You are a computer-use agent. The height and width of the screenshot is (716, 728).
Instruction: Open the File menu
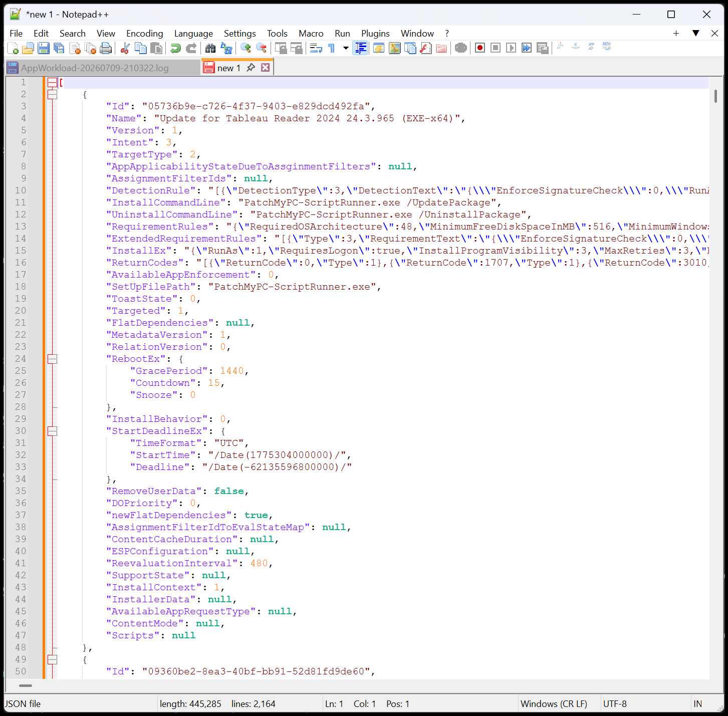[x=16, y=33]
